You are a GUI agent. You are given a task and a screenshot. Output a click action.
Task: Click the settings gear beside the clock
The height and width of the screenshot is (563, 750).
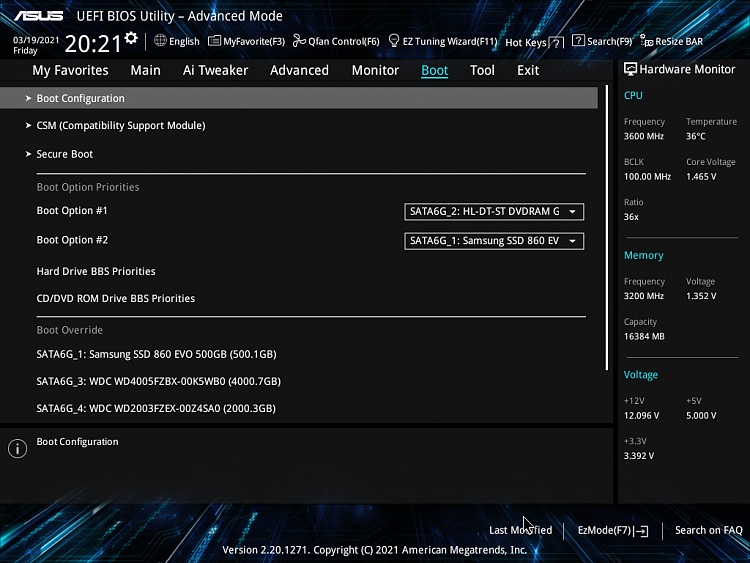[131, 38]
